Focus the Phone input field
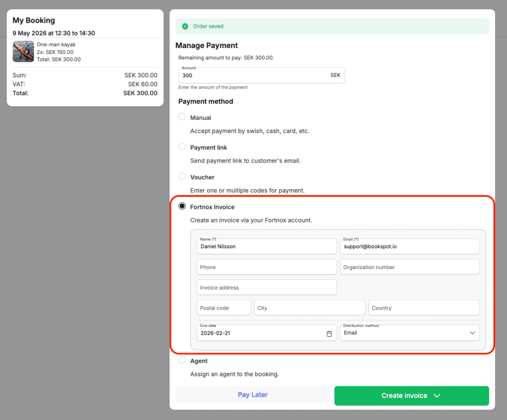This screenshot has height=420, width=507. pos(266,267)
